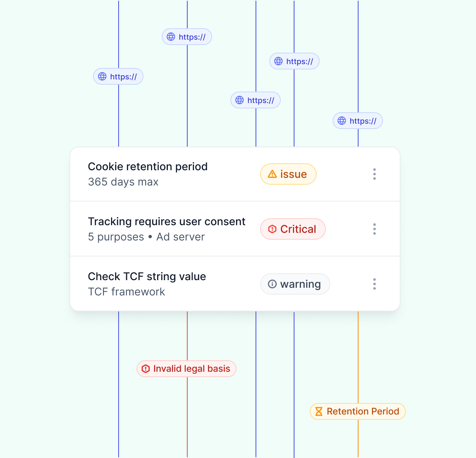Click the Invalid legal basis label text
Image resolution: width=476 pixels, height=458 pixels.
click(x=191, y=369)
